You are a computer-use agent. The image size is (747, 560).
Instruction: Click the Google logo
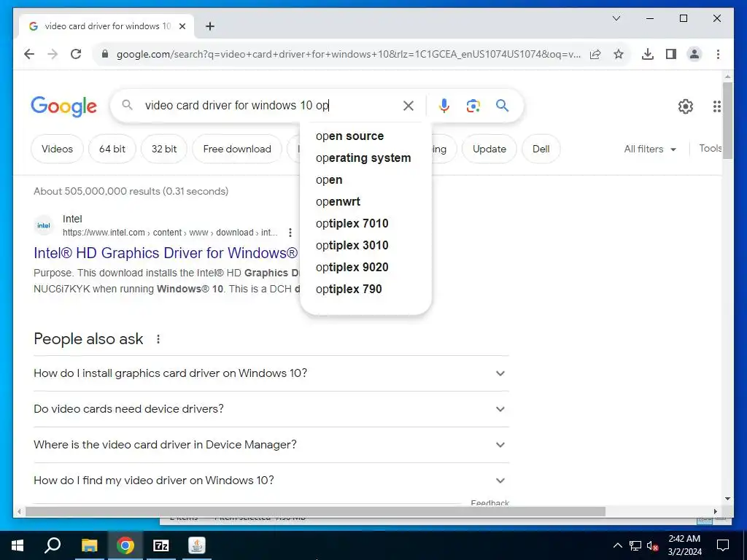click(x=63, y=106)
